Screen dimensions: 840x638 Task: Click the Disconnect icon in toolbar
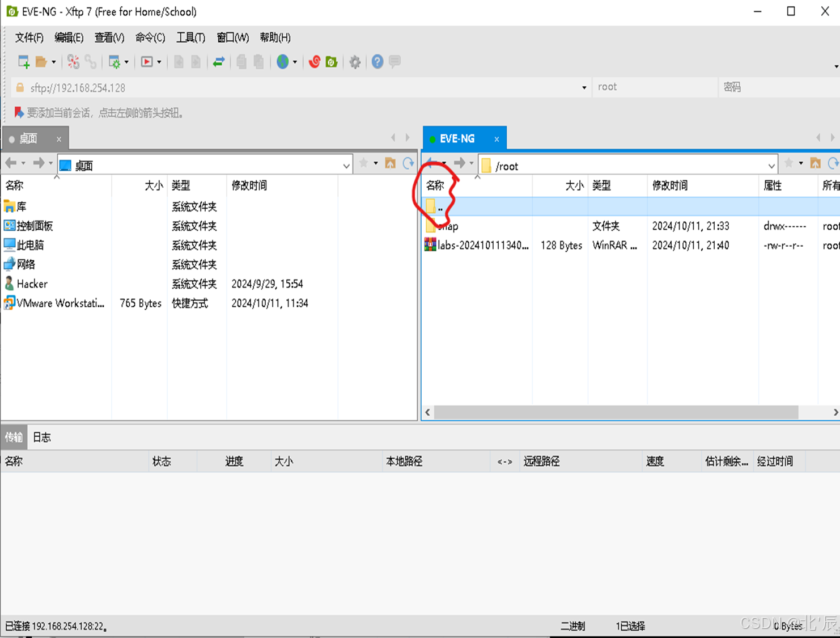[x=73, y=62]
